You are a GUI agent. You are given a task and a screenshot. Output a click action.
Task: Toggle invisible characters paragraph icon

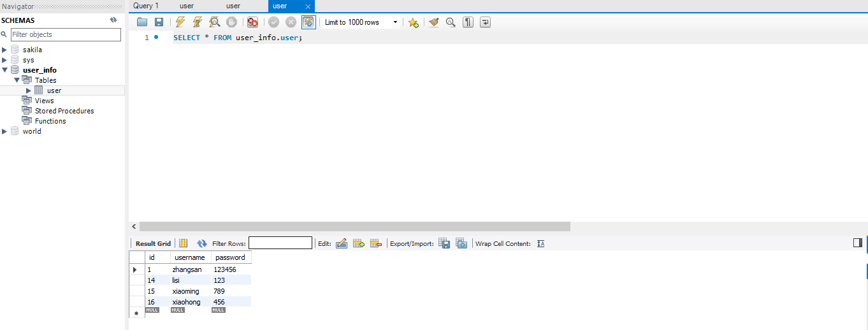pos(468,22)
